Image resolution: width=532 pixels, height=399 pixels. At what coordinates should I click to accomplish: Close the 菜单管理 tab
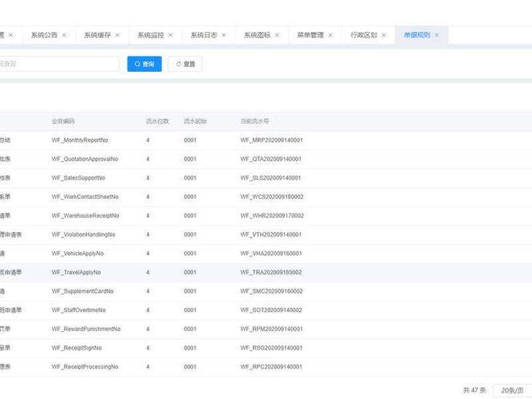[x=331, y=35]
